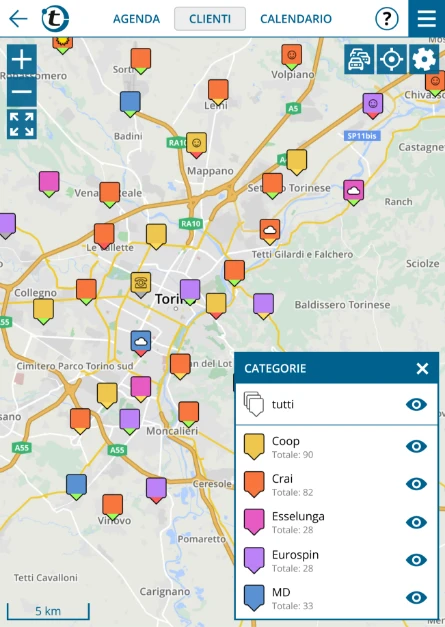The width and height of the screenshot is (445, 627).
Task: Toggle Esselunga category visibility
Action: point(416,522)
